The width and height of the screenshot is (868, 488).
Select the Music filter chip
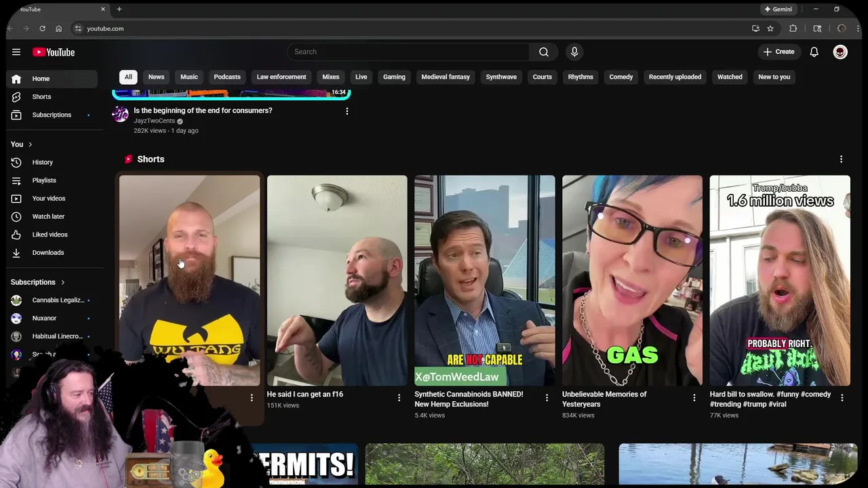(x=189, y=77)
